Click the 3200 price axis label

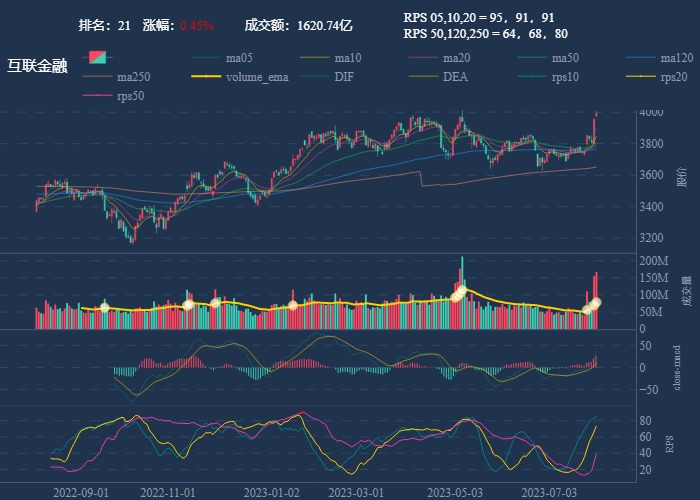point(651,238)
